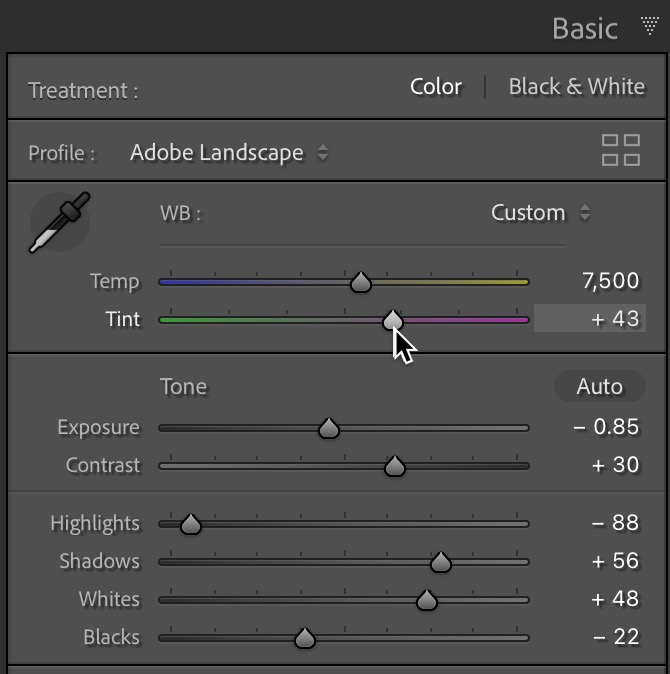
Task: Open the Profile Browser grid icon
Action: (621, 150)
